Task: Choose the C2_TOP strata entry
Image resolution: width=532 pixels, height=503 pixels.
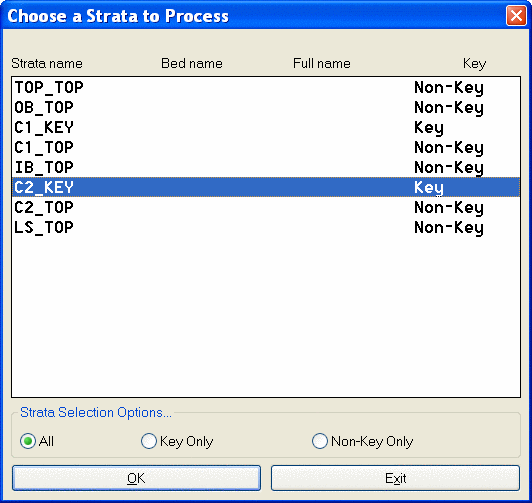Action: [266, 207]
